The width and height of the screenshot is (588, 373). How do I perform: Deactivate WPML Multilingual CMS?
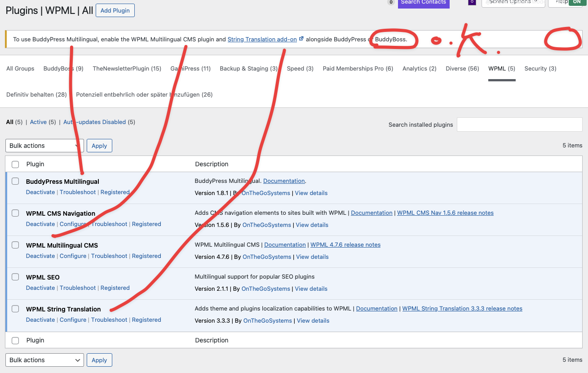click(x=40, y=256)
